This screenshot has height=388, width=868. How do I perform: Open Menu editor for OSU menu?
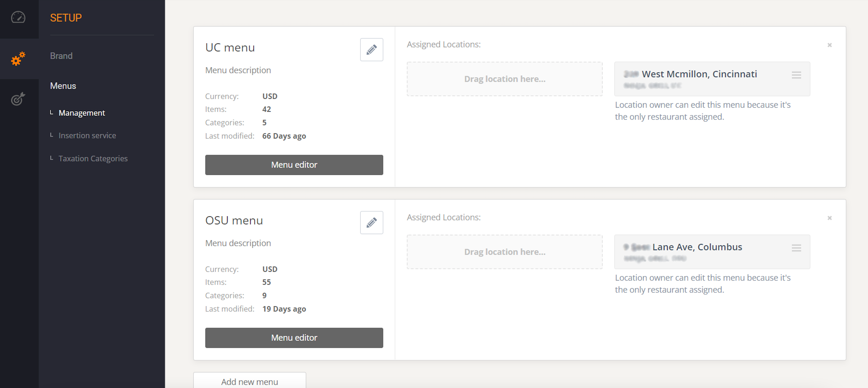[x=294, y=337]
